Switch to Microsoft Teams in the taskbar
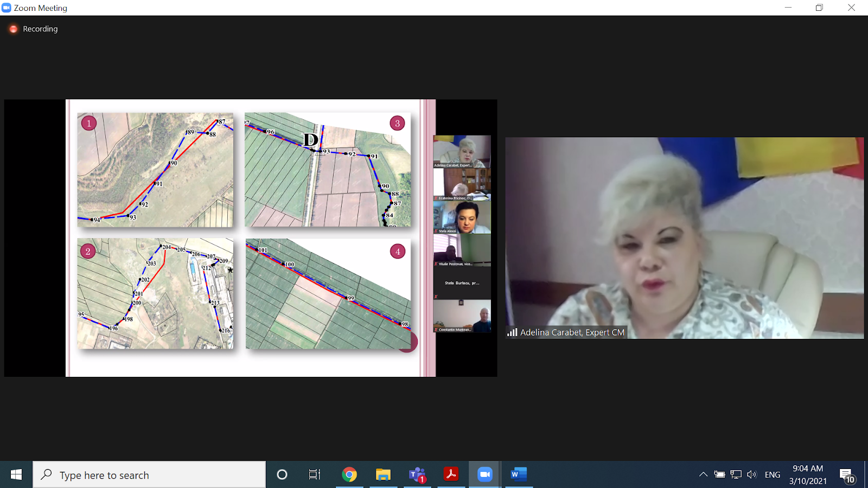Screen dimensions: 868x488 tap(417, 475)
